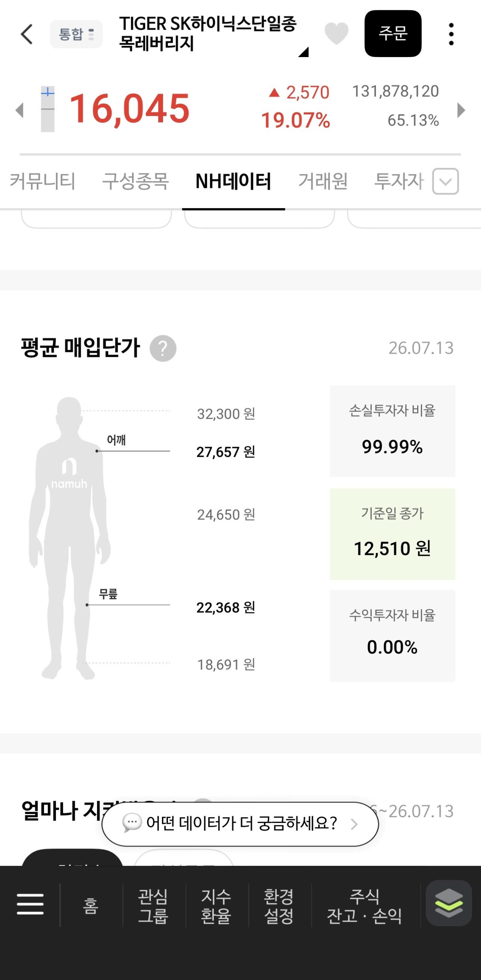The width and height of the screenshot is (481, 980).
Task: Switch to the 거래원 tab
Action: pos(323,181)
